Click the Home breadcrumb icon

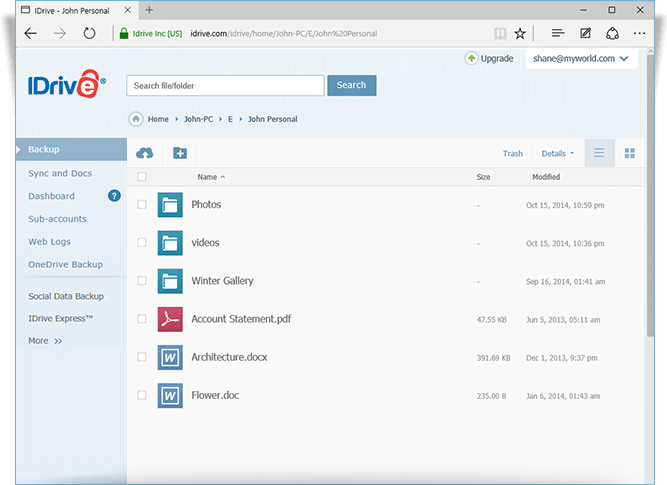(135, 119)
